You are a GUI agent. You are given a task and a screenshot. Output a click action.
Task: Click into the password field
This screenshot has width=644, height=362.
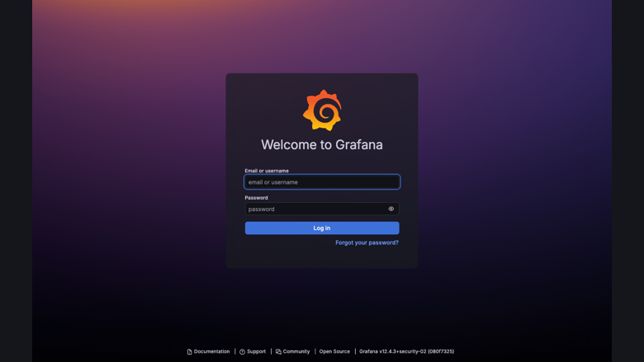pos(322,209)
